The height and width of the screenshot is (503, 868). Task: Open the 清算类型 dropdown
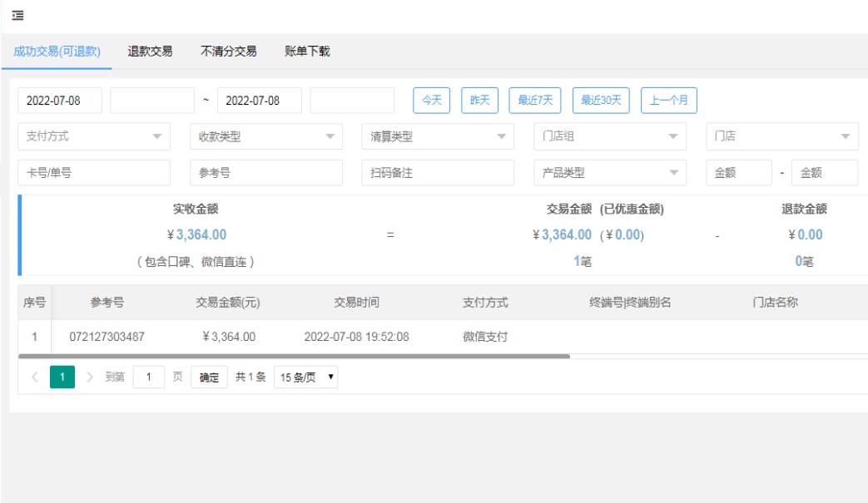coord(438,136)
